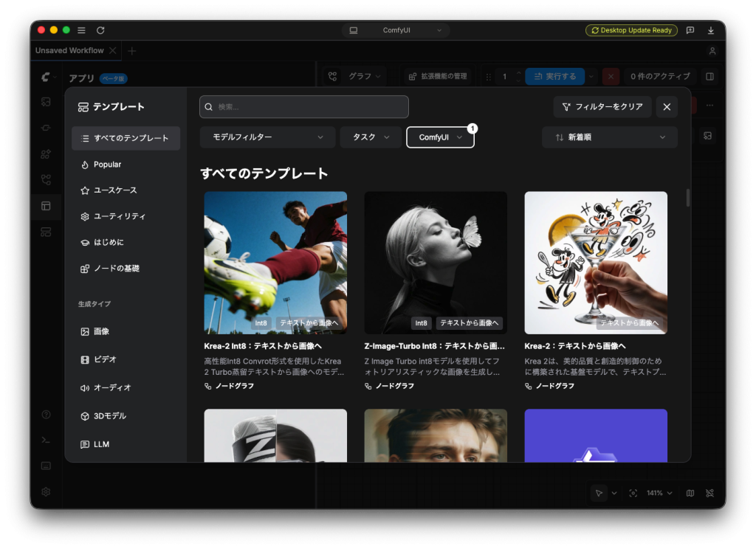Viewport: 756px width, 549px height.
Task: Open Z-Image-Turbo Int8 butterfly thumbnail
Action: click(436, 263)
